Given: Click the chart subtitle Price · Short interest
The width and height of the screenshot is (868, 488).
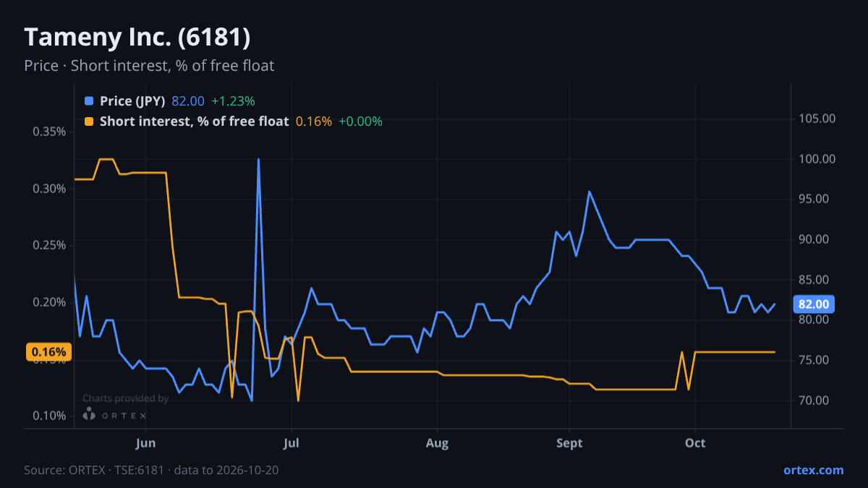Looking at the screenshot, I should [x=149, y=66].
